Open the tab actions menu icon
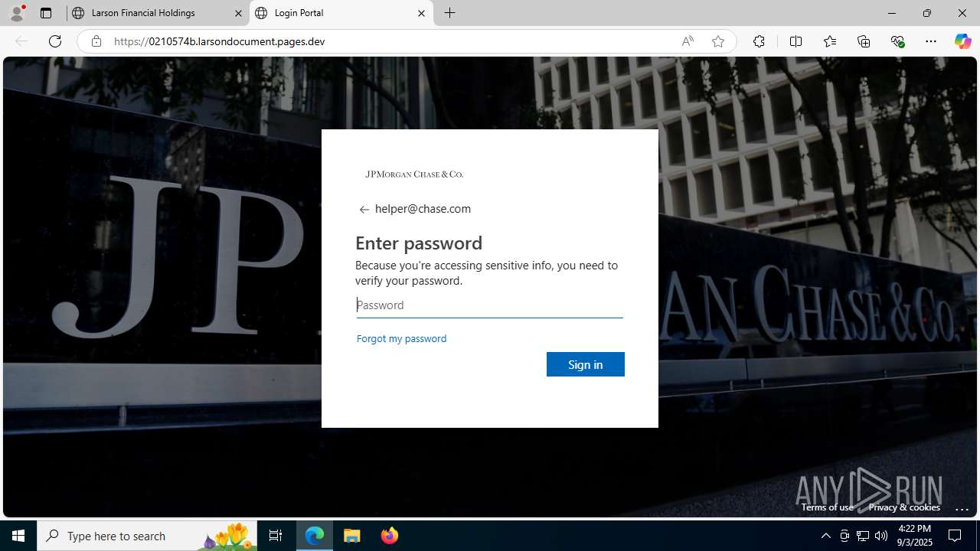The height and width of the screenshot is (551, 980). coord(46,13)
